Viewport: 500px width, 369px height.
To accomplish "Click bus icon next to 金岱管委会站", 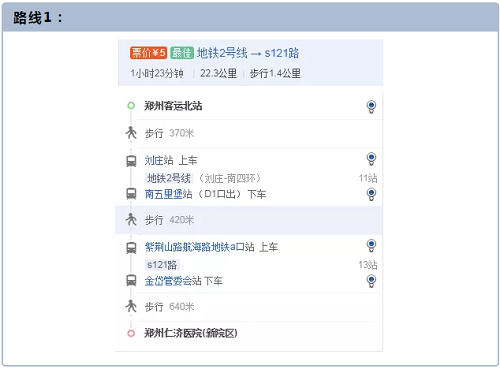I will [x=131, y=280].
